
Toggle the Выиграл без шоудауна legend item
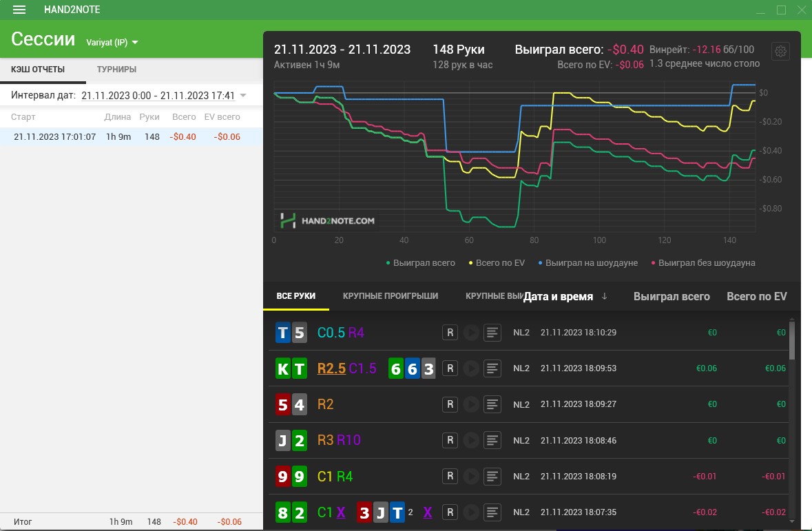point(702,262)
